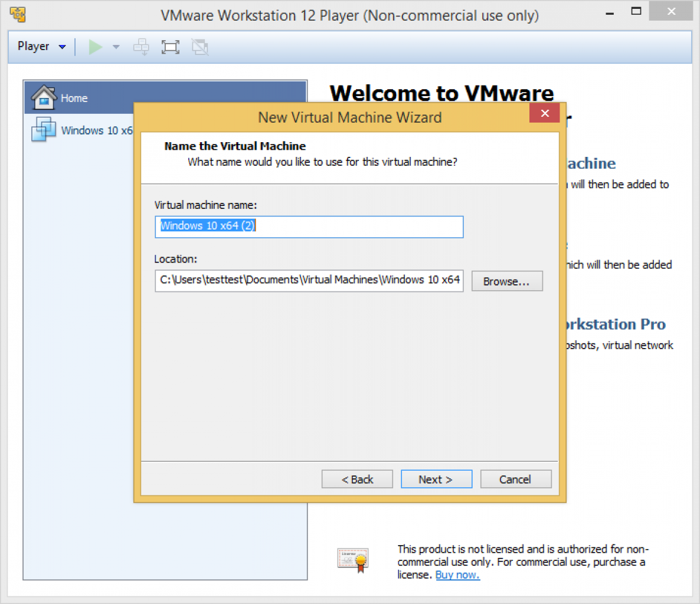Click the Location path text field
The height and width of the screenshot is (604, 700).
tap(309, 281)
